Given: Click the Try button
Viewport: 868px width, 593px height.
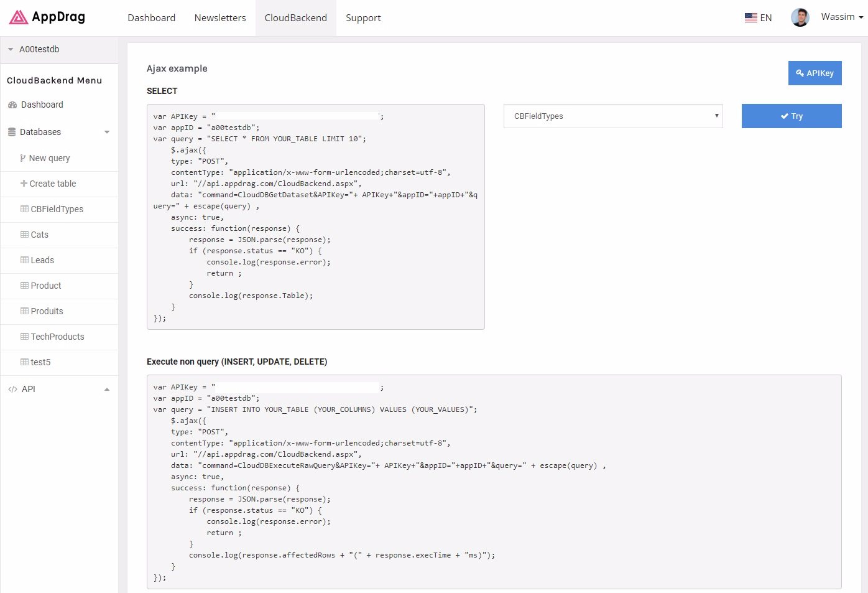Looking at the screenshot, I should [x=792, y=116].
